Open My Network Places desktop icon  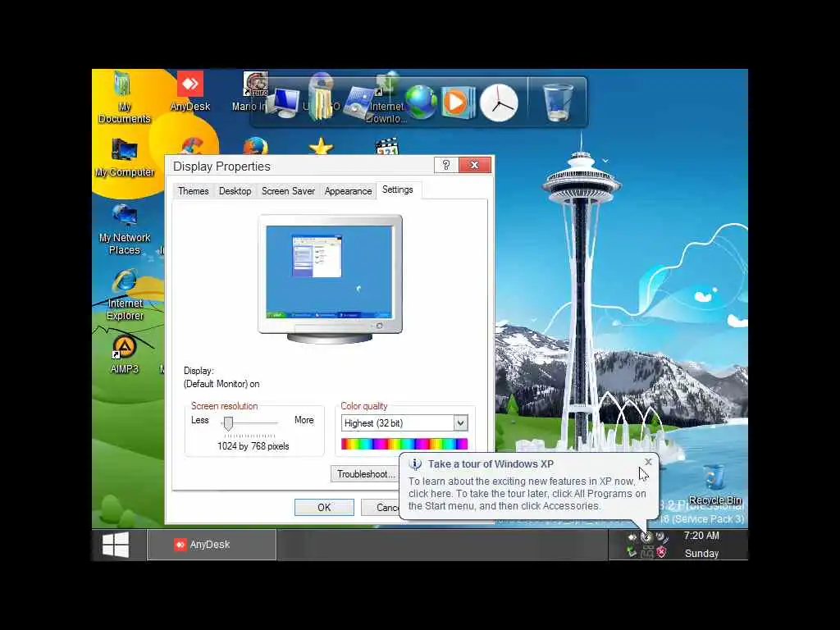(125, 230)
